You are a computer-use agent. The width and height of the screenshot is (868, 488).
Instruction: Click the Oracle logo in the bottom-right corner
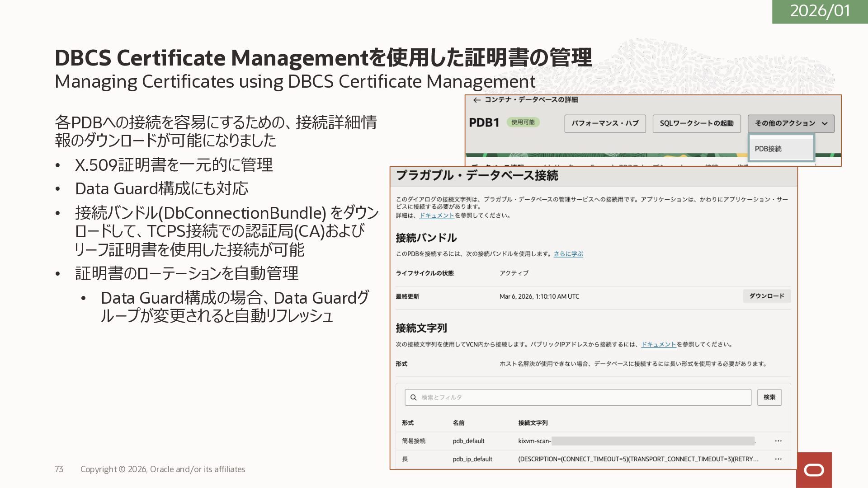pos(814,470)
